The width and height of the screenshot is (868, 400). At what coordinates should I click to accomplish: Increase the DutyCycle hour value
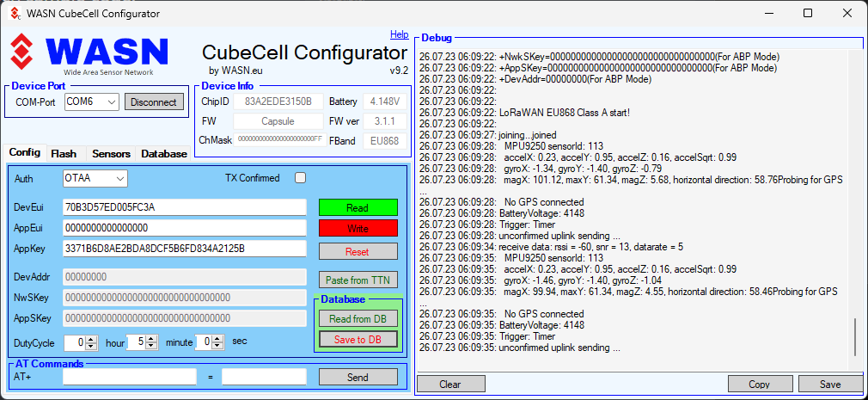93,340
